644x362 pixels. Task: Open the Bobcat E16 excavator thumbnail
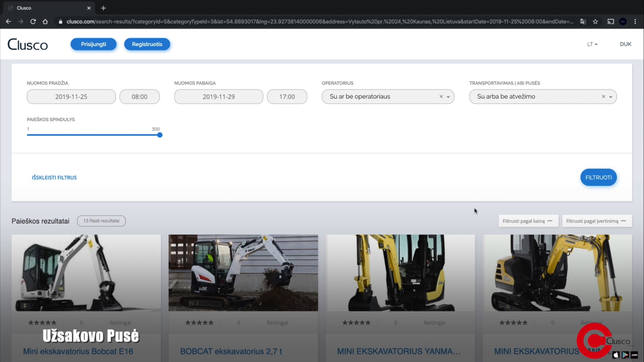86,273
